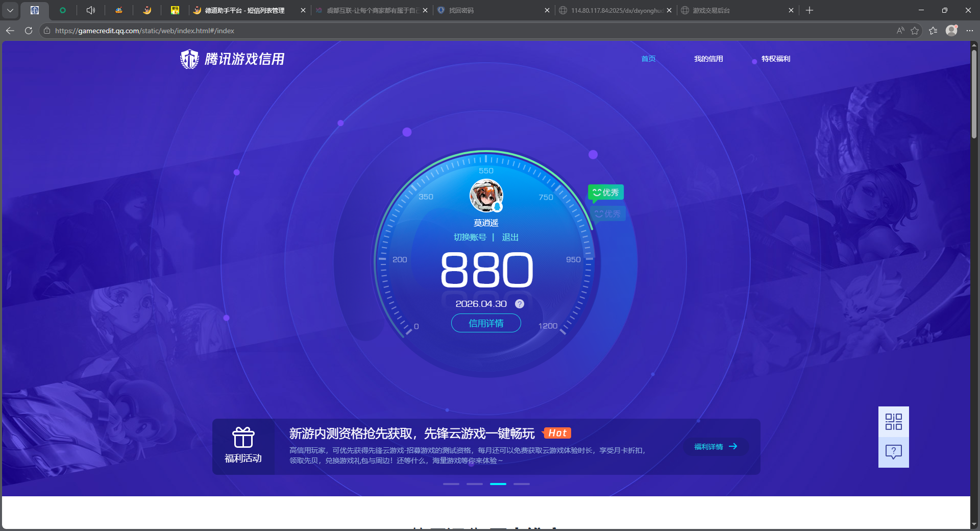Close the 游戏交易后台 tab
The width and height of the screenshot is (980, 531).
coord(791,10)
